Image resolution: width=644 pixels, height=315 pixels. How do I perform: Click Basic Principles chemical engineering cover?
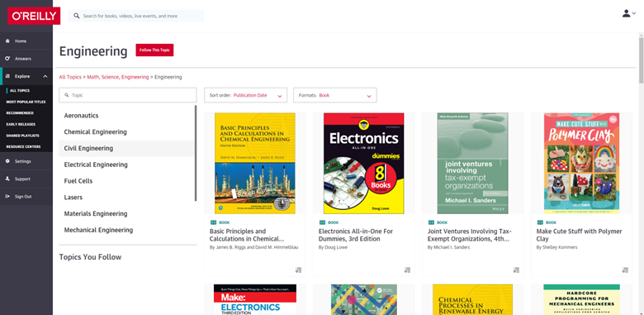tap(255, 163)
